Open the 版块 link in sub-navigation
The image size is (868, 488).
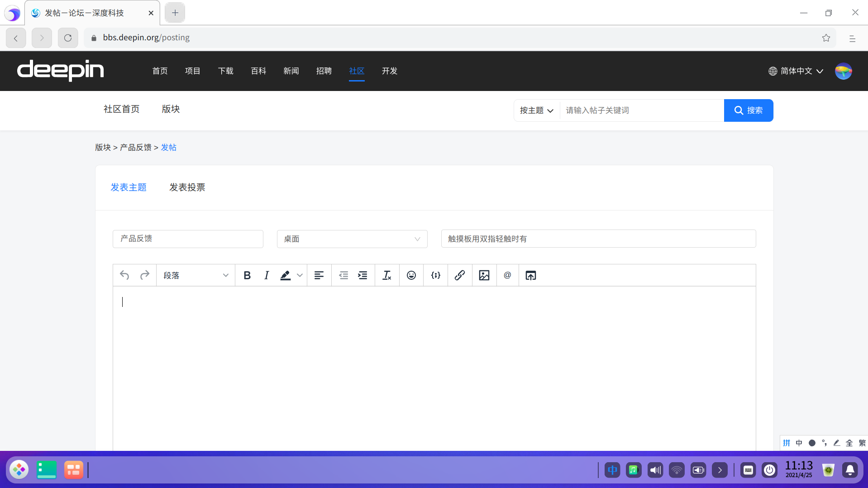[171, 109]
